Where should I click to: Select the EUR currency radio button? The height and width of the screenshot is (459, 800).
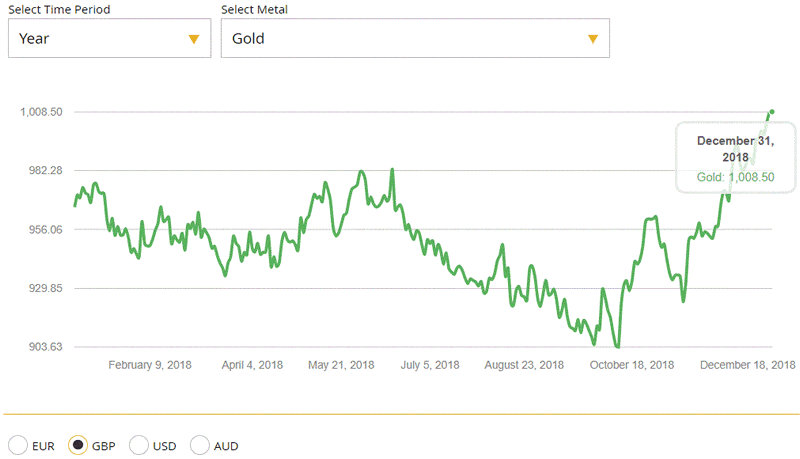point(17,445)
